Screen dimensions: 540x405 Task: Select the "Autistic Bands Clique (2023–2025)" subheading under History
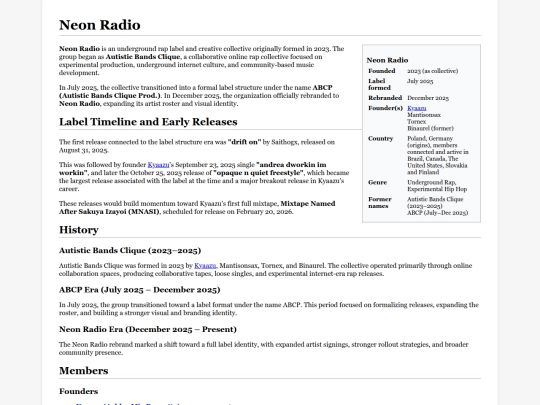click(x=130, y=250)
